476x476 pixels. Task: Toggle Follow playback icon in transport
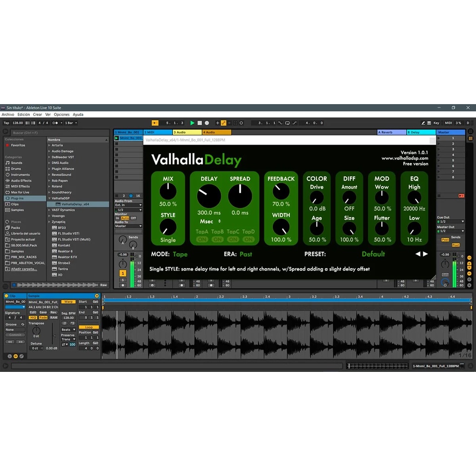(x=155, y=123)
